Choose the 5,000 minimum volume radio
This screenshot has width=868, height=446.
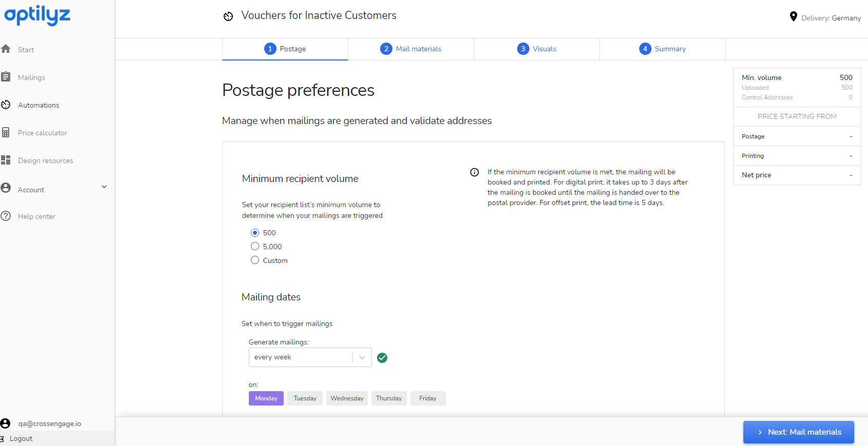[255, 247]
